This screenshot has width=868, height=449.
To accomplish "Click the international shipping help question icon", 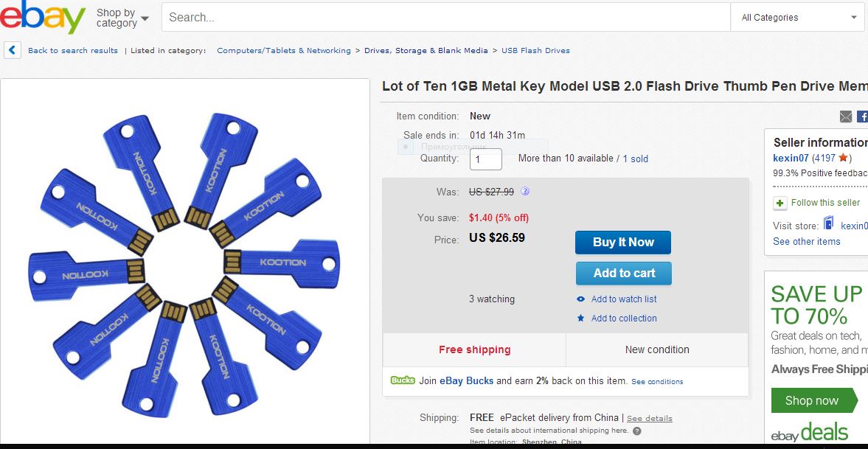I will (637, 431).
